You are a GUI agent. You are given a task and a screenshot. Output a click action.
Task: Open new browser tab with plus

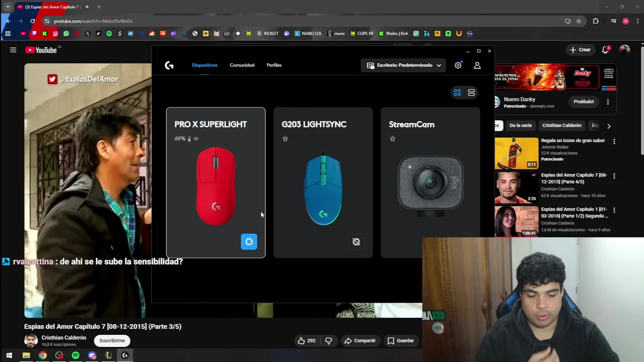[99, 7]
